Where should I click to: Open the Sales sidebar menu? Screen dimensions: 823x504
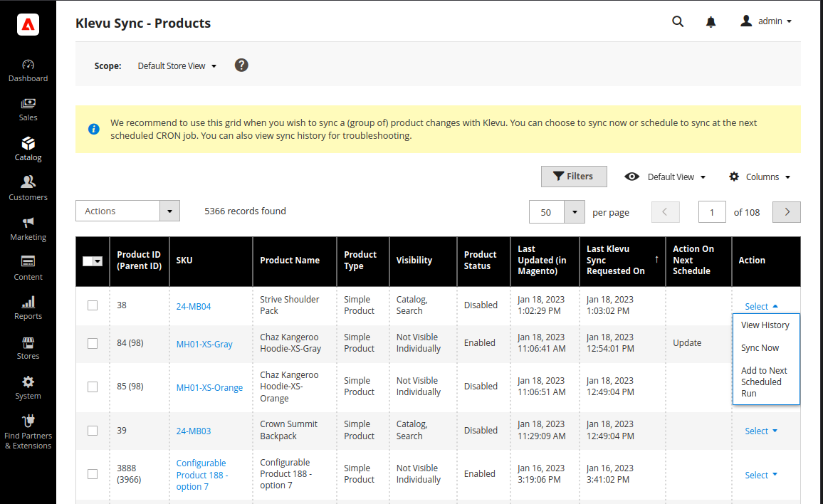(x=28, y=110)
